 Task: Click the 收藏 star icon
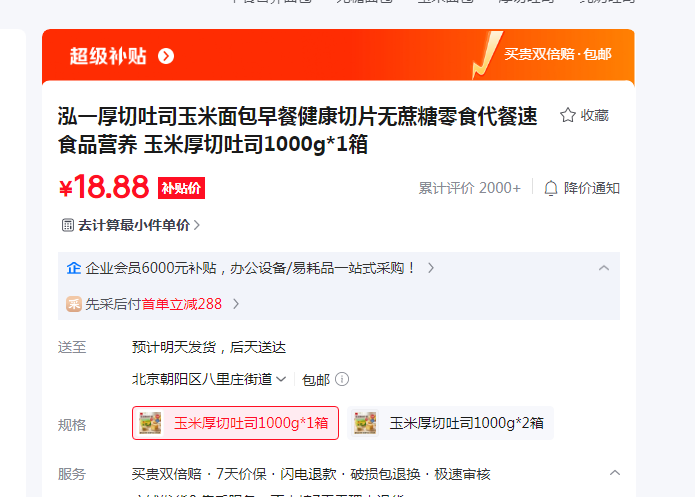click(x=568, y=115)
